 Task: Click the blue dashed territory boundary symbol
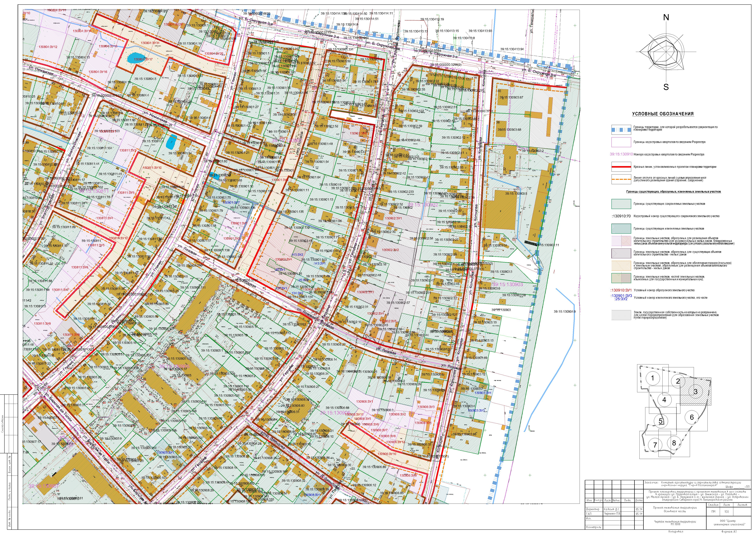pos(621,129)
